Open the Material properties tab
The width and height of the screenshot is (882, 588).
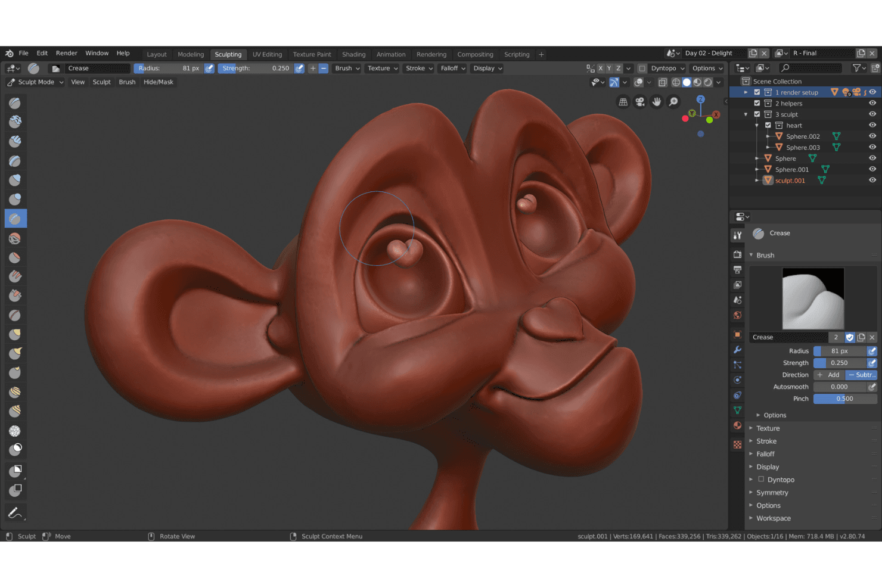point(738,425)
